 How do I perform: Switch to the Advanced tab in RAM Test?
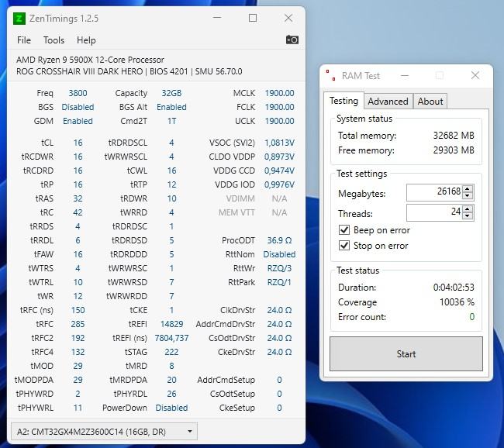point(388,102)
